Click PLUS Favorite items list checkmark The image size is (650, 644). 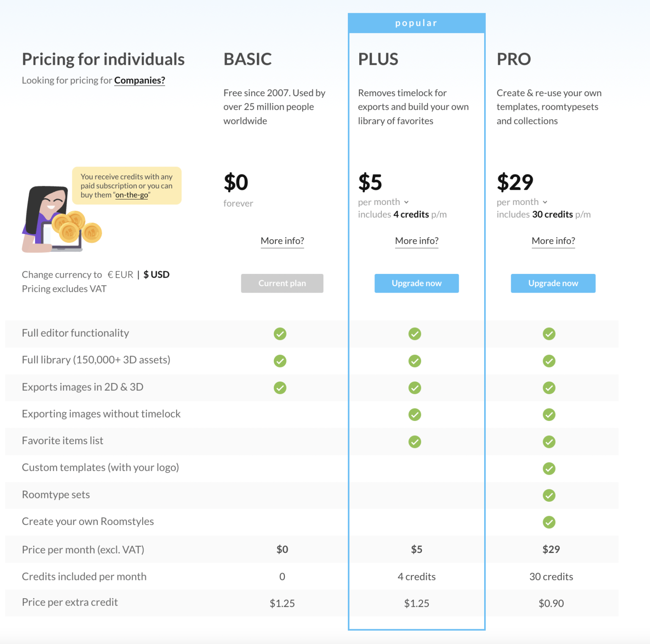pyautogui.click(x=415, y=442)
